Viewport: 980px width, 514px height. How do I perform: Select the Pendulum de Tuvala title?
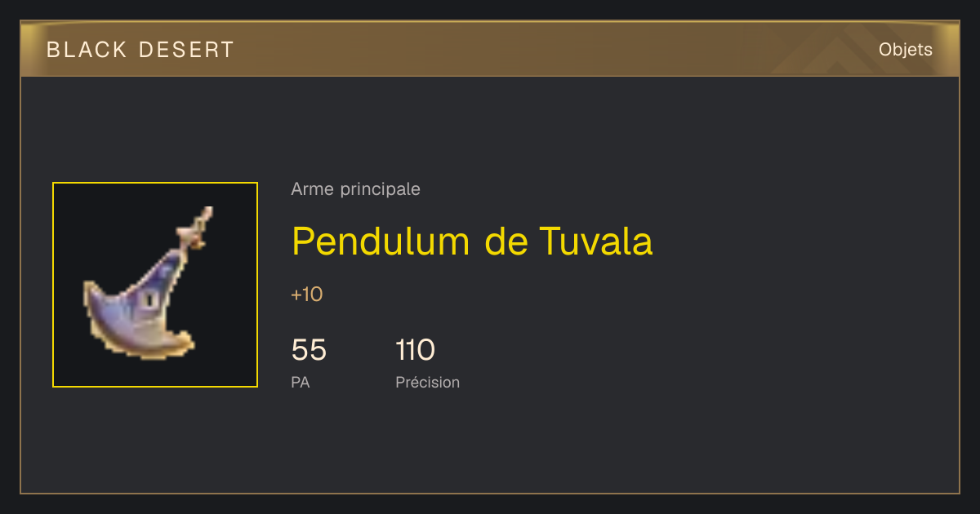[472, 241]
